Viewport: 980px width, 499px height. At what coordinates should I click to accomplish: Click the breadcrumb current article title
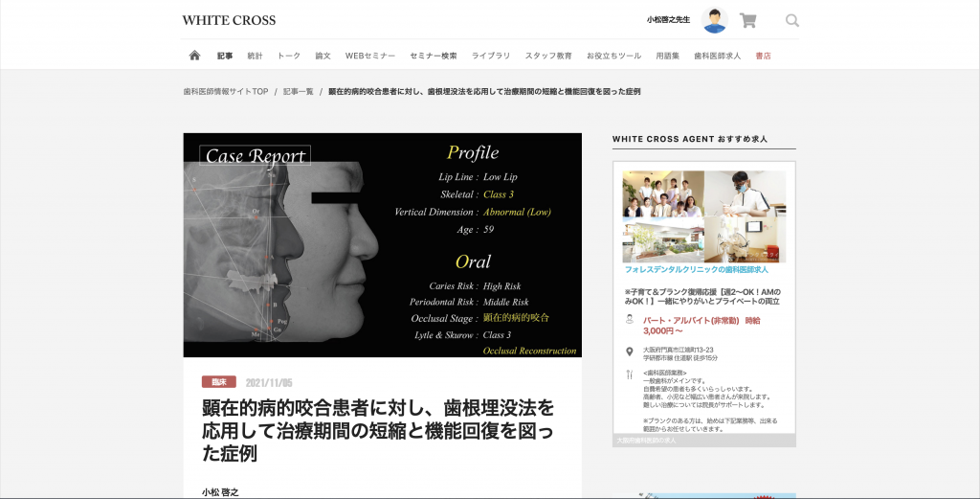coord(484,91)
